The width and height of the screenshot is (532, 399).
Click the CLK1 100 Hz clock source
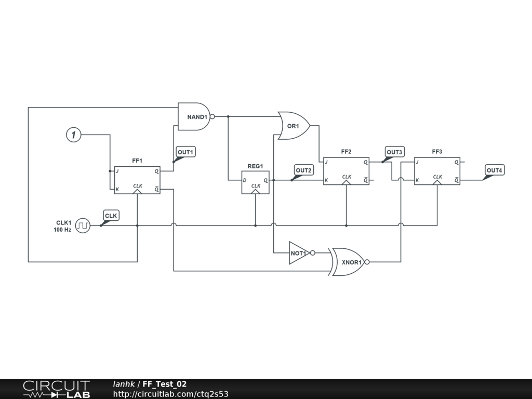83,225
